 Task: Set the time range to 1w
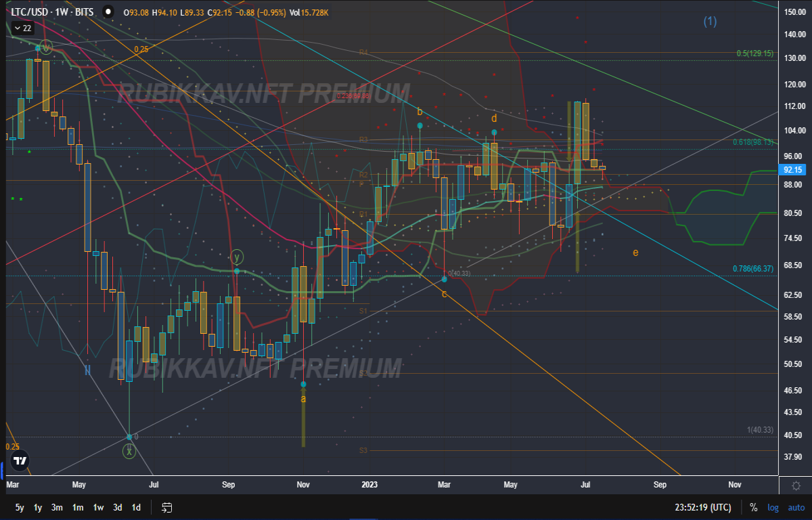tap(98, 507)
